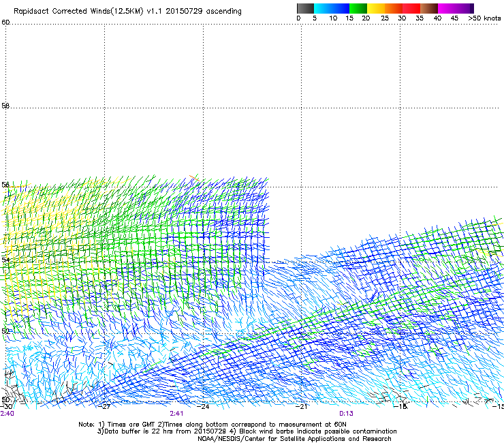
Task: Click the red 30-35 knots color band
Action: [x=411, y=8]
